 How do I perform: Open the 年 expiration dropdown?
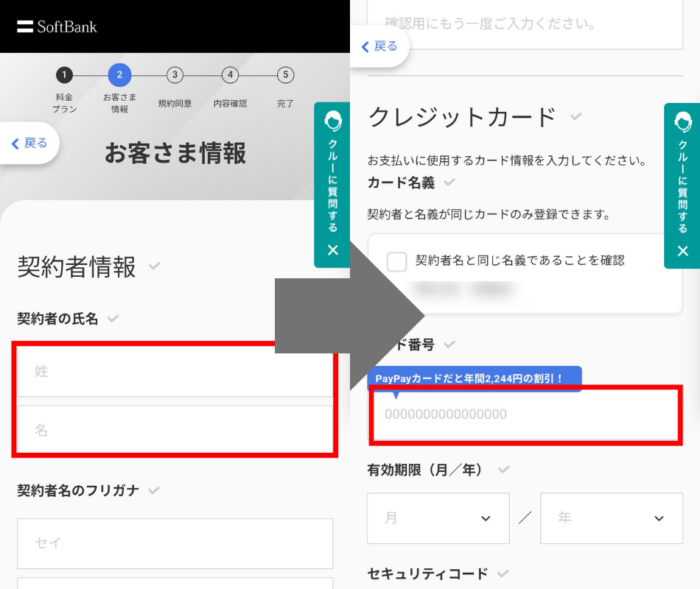coord(611,518)
